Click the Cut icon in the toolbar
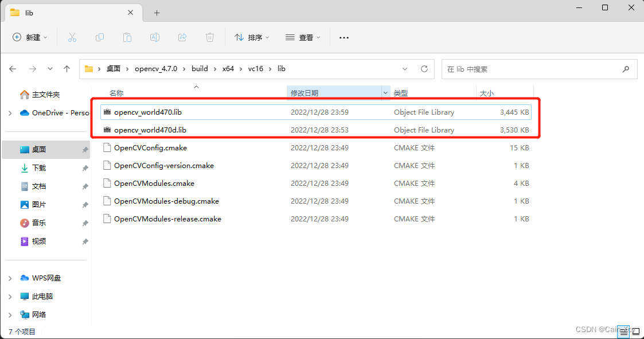The width and height of the screenshot is (644, 339). click(72, 37)
